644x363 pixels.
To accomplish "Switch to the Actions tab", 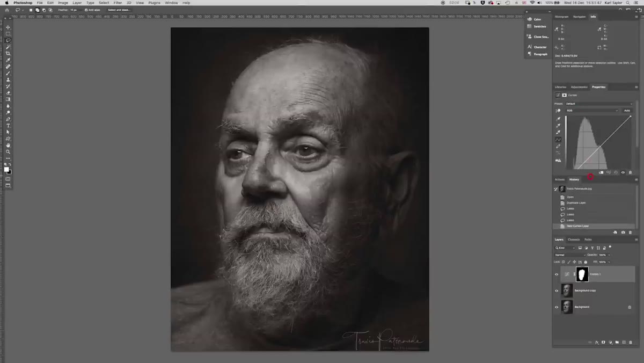I will 560,179.
